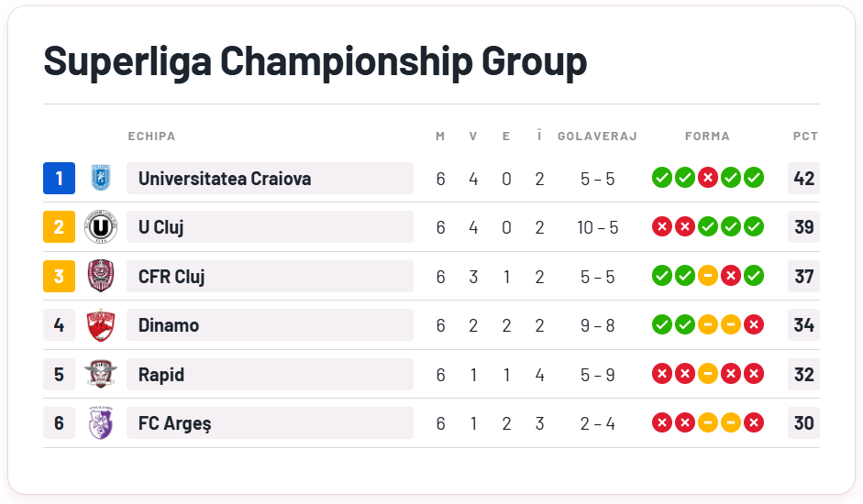The image size is (863, 504).
Task: Sort by the PCT column header
Action: [805, 137]
